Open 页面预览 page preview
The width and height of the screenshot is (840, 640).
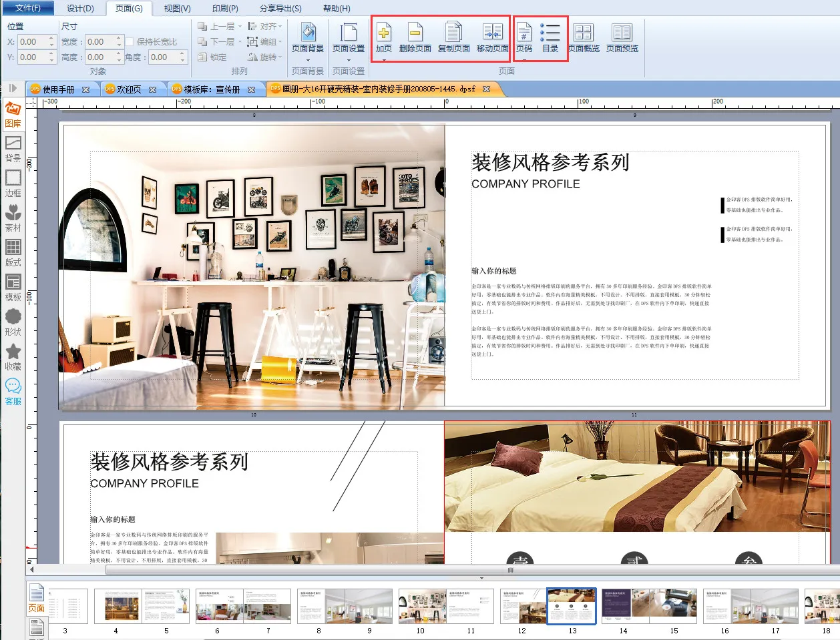622,38
